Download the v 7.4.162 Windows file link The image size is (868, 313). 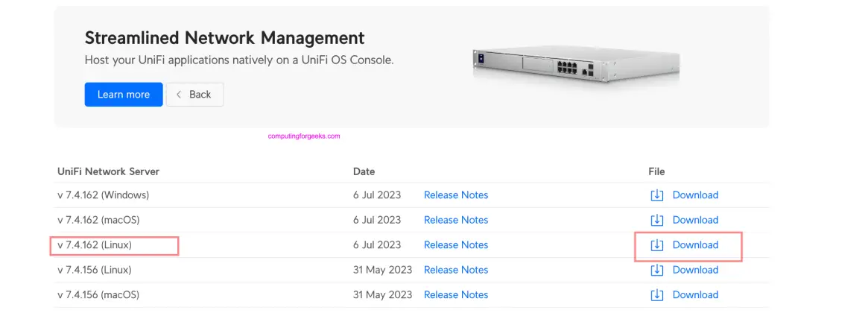point(695,195)
